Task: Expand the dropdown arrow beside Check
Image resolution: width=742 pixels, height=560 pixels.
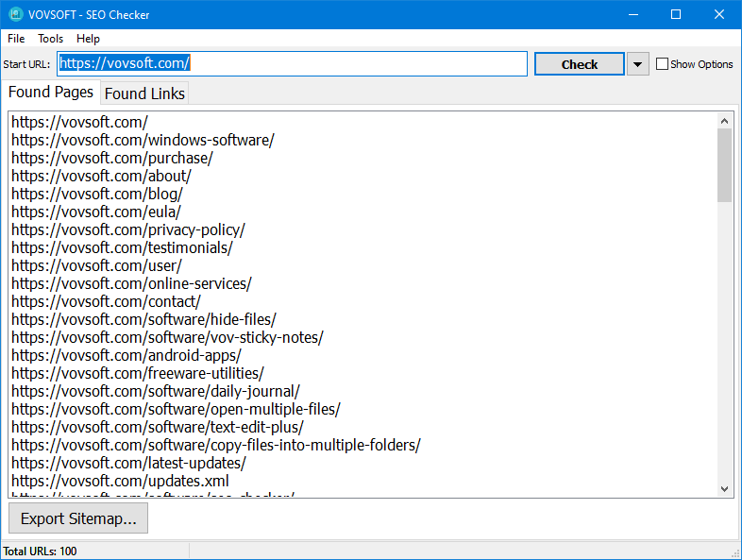Action: 637,64
